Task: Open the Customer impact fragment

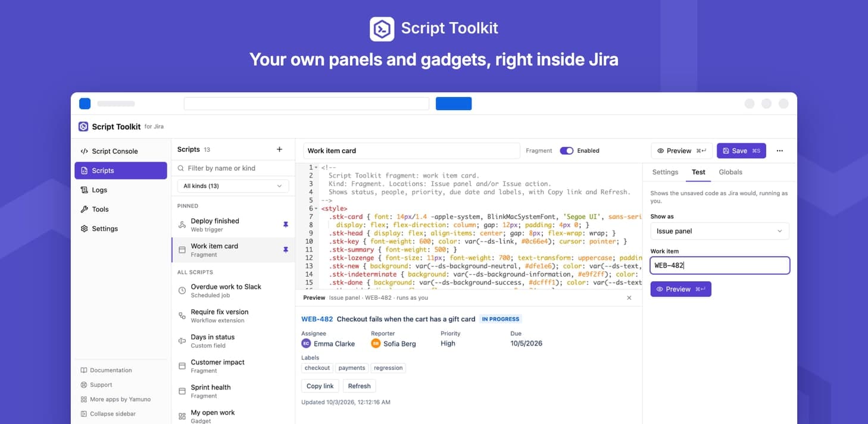Action: pos(233,366)
